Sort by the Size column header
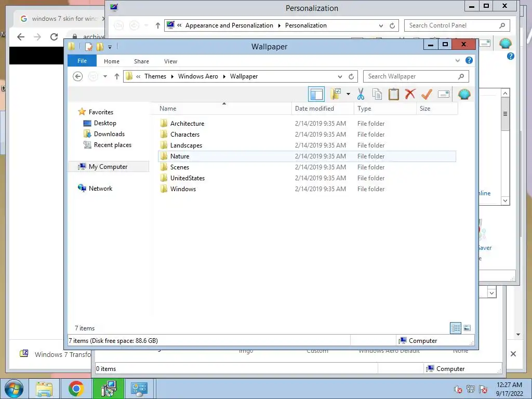Viewport: 532px width, 399px height. pyautogui.click(x=437, y=109)
